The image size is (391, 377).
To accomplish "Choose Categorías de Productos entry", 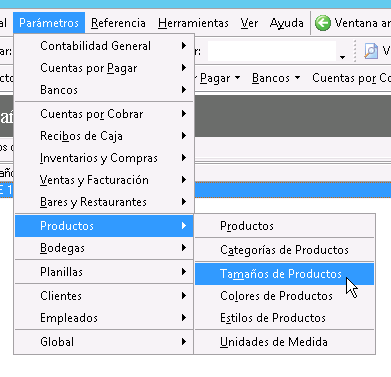I will (x=284, y=250).
